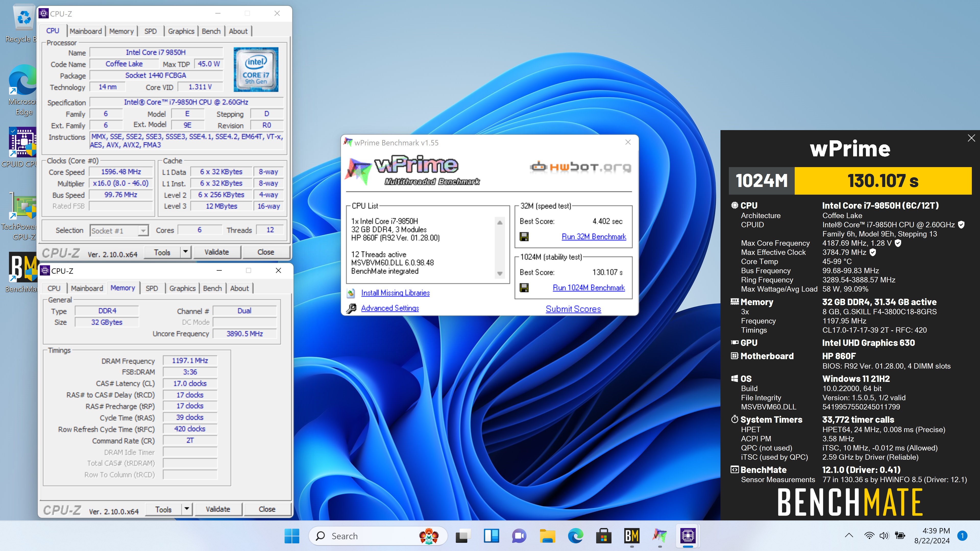Image resolution: width=980 pixels, height=551 pixels.
Task: Switch to Bench tab in top CPU-Z
Action: 211,31
